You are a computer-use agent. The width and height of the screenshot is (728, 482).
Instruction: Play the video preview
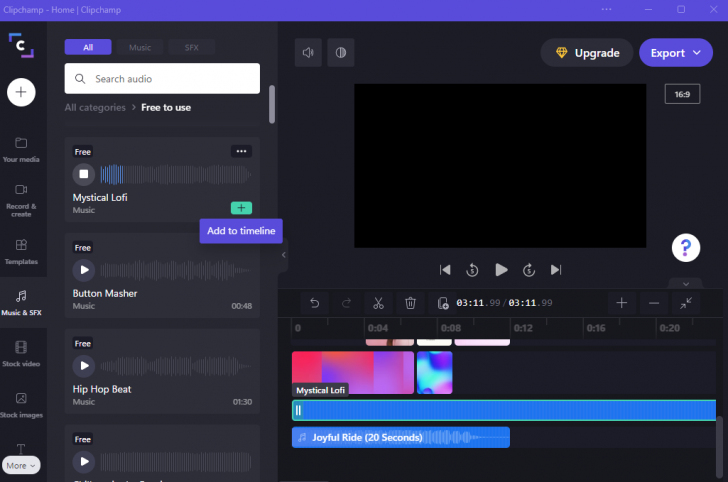[501, 270]
